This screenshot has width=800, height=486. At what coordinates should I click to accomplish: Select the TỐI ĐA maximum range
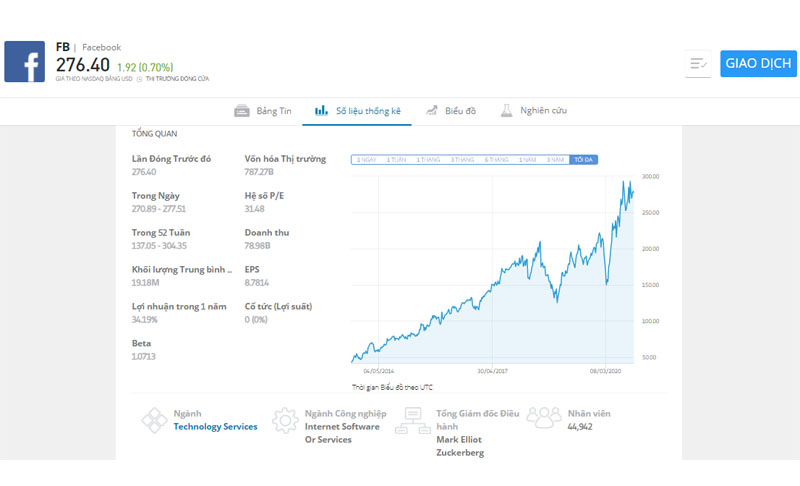[584, 160]
